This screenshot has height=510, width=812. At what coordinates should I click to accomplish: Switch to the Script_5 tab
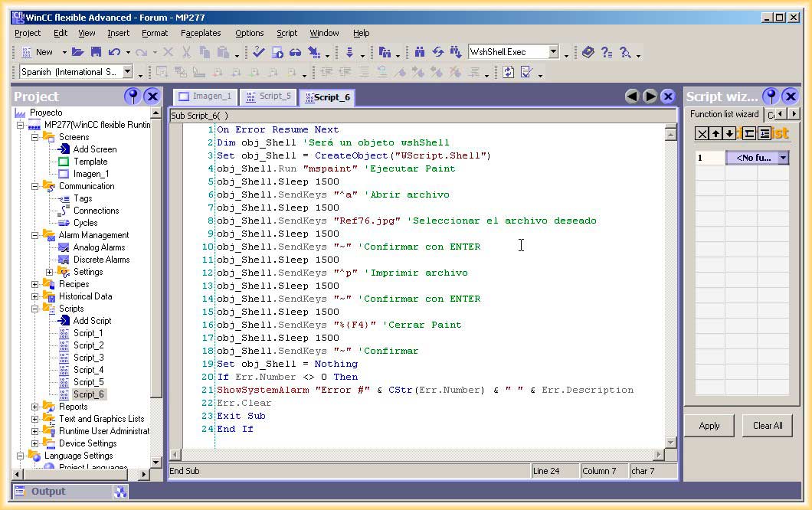[270, 96]
